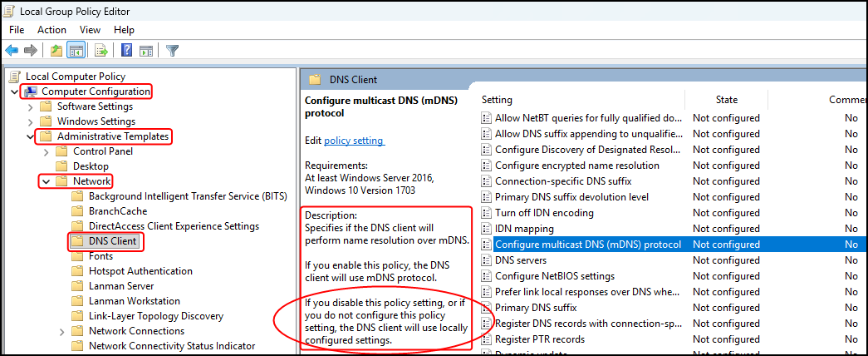Select Hotspot Authentication in the tree
This screenshot has width=868, height=356.
(140, 271)
